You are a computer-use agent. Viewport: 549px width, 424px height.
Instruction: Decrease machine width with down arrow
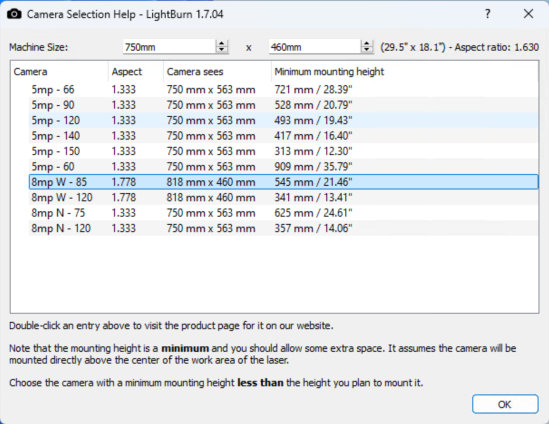[x=222, y=50]
